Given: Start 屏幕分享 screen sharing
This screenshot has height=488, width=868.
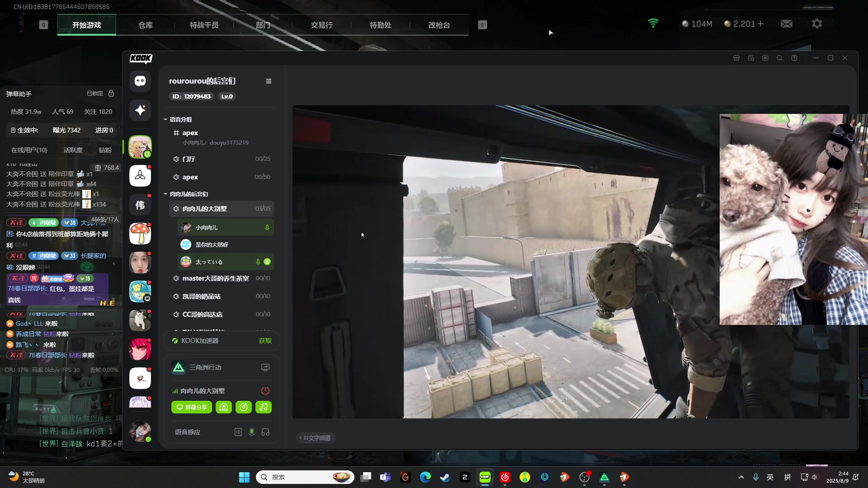Looking at the screenshot, I should coord(192,407).
